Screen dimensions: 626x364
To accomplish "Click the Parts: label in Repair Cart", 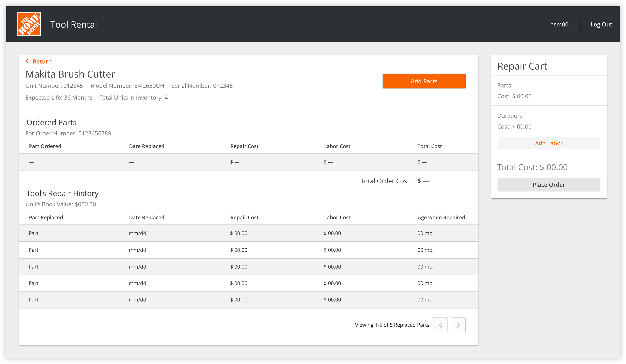I will pos(505,85).
